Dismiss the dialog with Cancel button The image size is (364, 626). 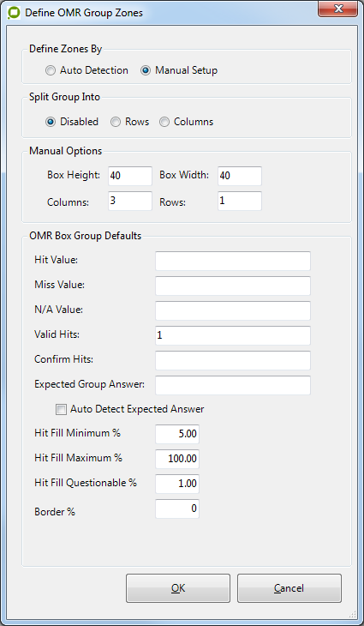(x=289, y=588)
